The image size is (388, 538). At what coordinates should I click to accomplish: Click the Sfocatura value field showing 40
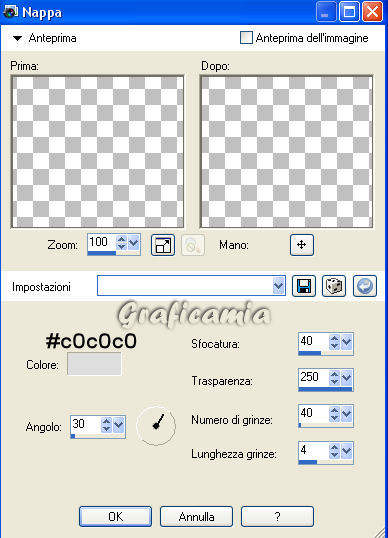pyautogui.click(x=314, y=342)
